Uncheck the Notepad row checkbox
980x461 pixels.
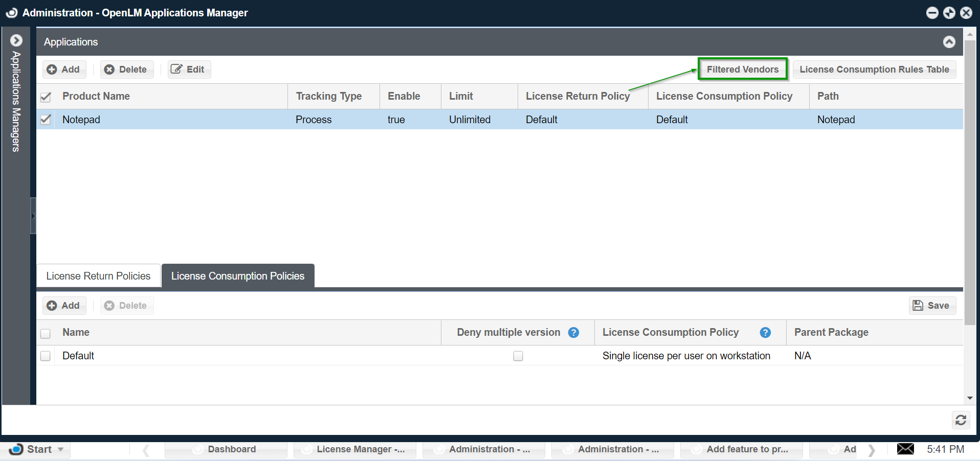46,120
